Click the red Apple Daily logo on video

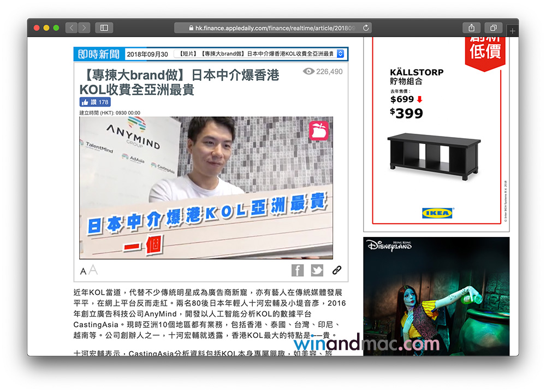[x=318, y=131]
